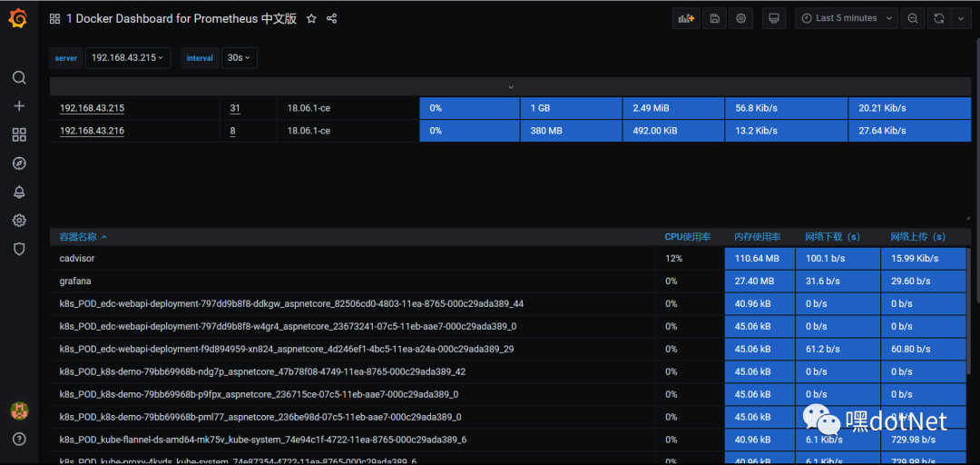Viewport: 980px width, 465px height.
Task: Click the 2.49 MiB cell
Action: point(673,108)
